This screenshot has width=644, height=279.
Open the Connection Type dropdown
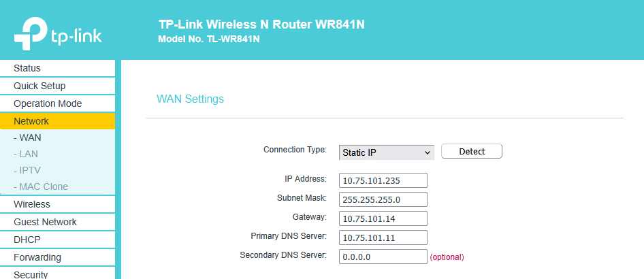[386, 152]
